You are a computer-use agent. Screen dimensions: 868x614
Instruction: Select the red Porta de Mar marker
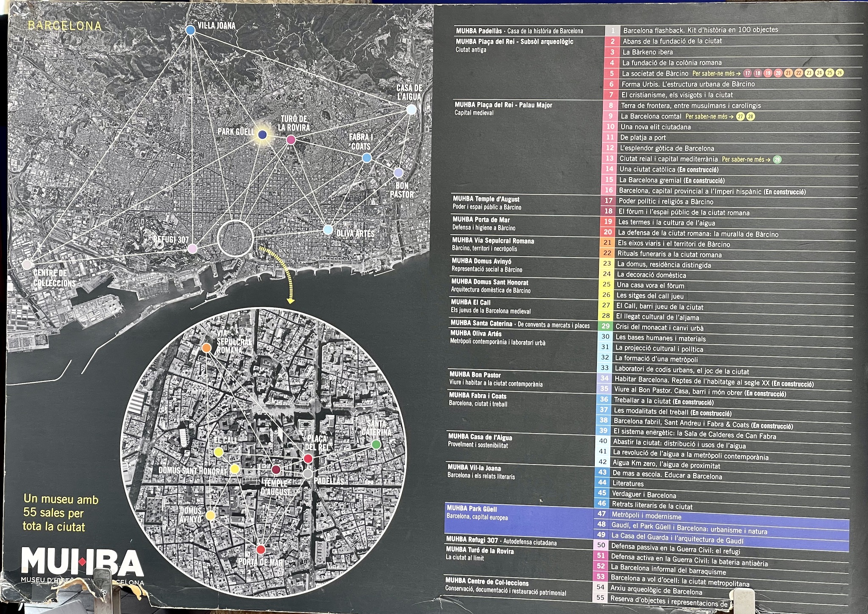click(261, 550)
